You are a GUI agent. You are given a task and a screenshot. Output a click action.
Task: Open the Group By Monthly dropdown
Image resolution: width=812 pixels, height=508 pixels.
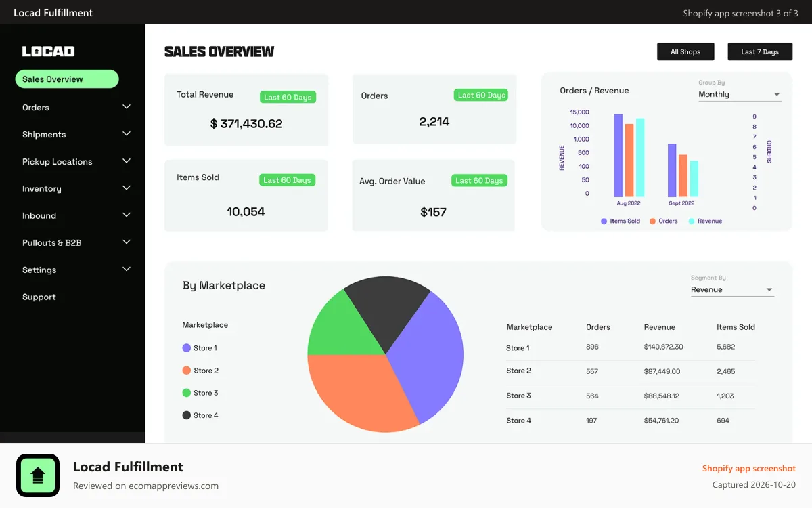click(x=740, y=95)
